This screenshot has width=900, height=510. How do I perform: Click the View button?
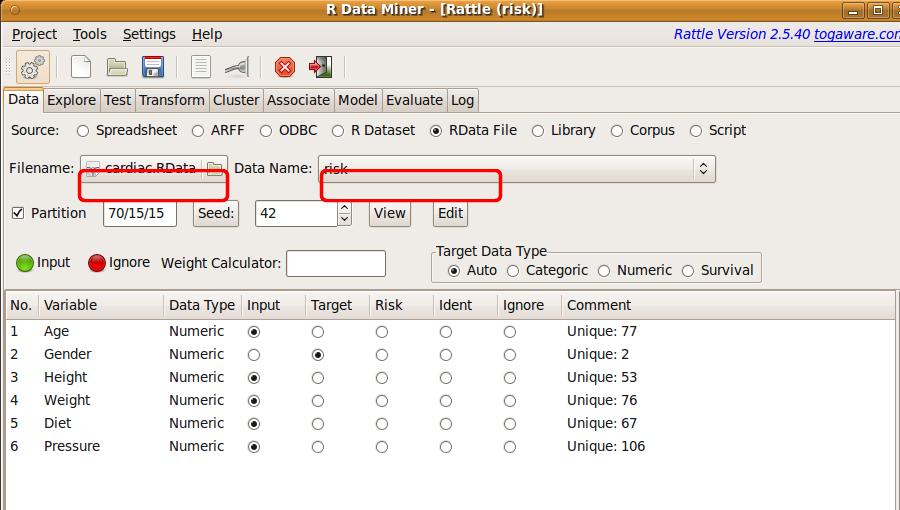pyautogui.click(x=390, y=213)
